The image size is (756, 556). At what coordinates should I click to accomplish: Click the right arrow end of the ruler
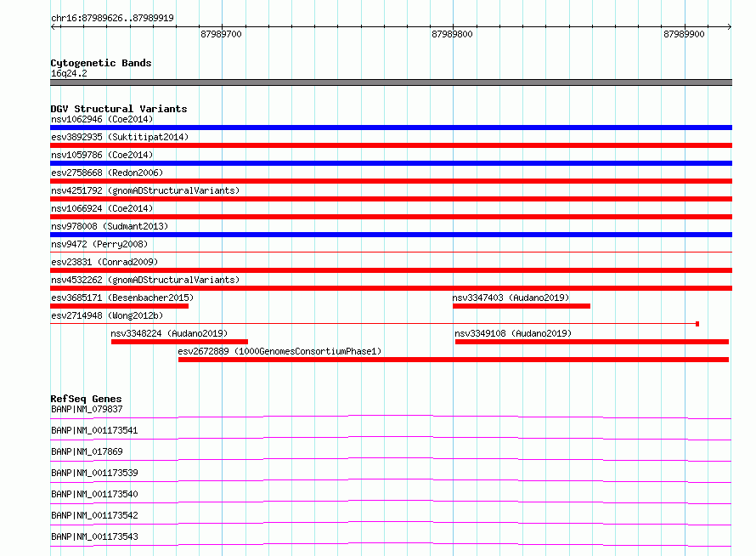(730, 26)
